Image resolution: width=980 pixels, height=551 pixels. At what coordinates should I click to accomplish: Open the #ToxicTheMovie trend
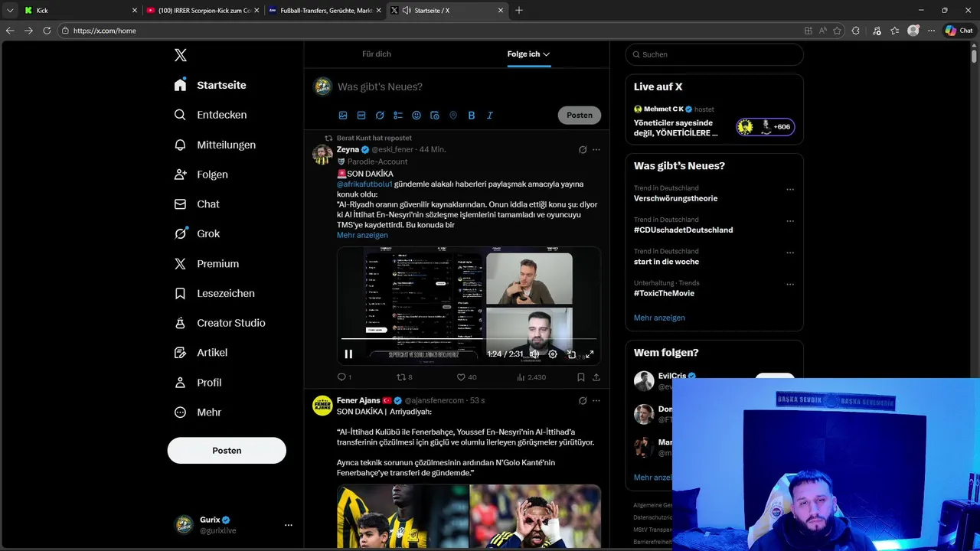664,293
